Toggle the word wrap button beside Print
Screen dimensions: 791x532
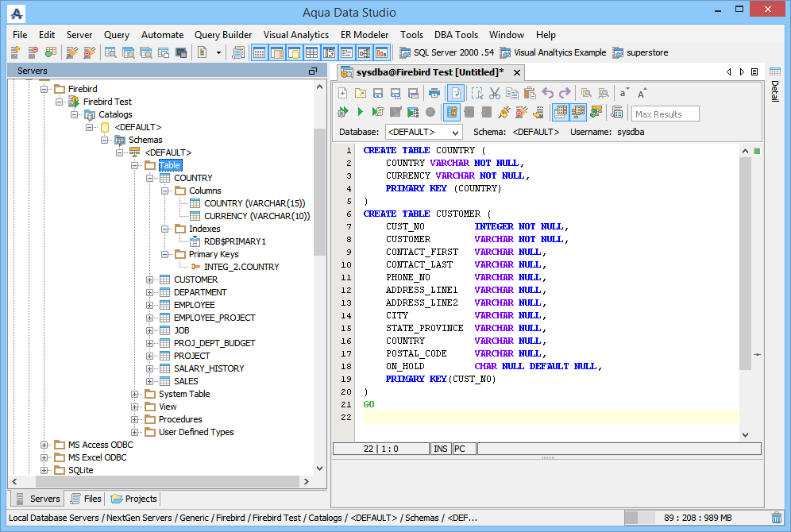[x=456, y=93]
